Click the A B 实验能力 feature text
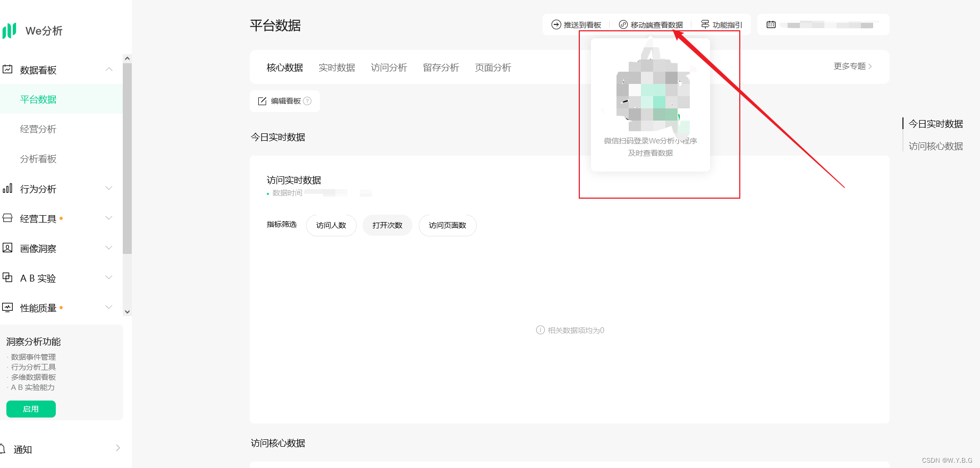The image size is (980, 468). (x=33, y=387)
